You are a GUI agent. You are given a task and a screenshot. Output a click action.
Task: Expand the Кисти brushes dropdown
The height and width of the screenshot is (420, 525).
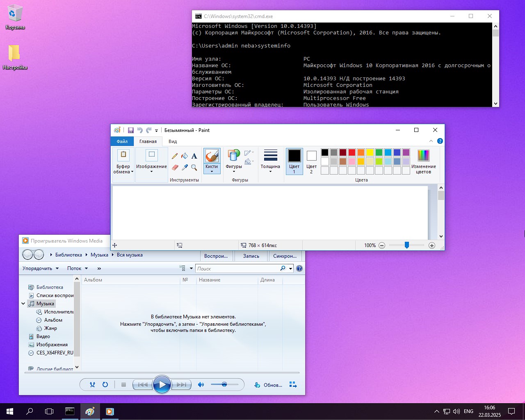click(x=212, y=169)
